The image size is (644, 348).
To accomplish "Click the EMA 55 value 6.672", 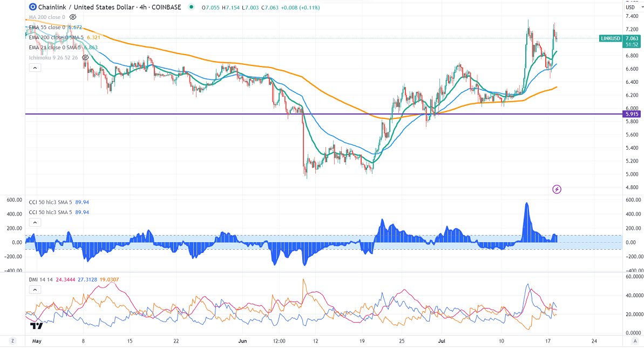I will point(74,28).
